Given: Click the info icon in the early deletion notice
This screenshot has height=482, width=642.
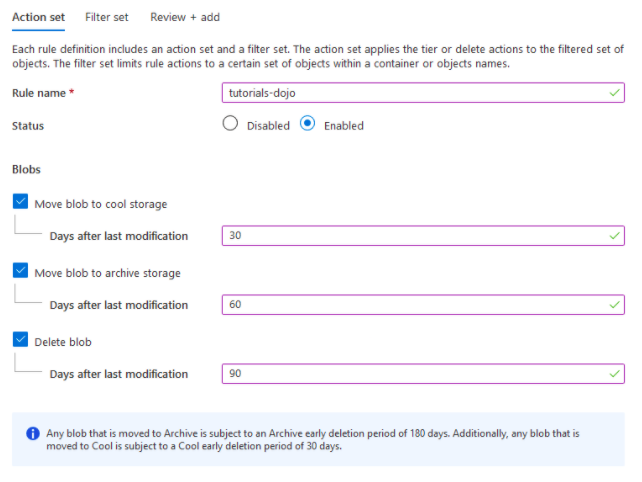Looking at the screenshot, I should coord(32,434).
